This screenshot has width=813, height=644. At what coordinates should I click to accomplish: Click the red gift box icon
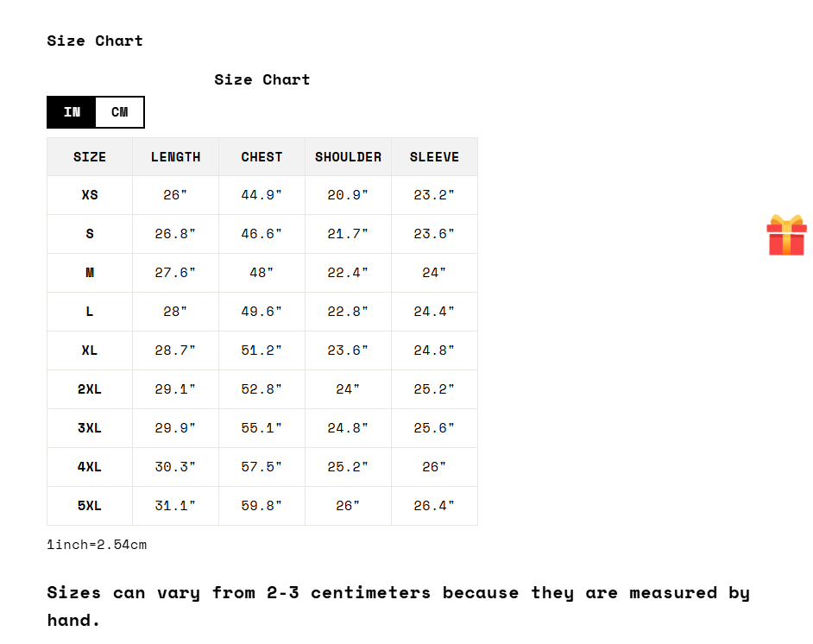pos(786,235)
